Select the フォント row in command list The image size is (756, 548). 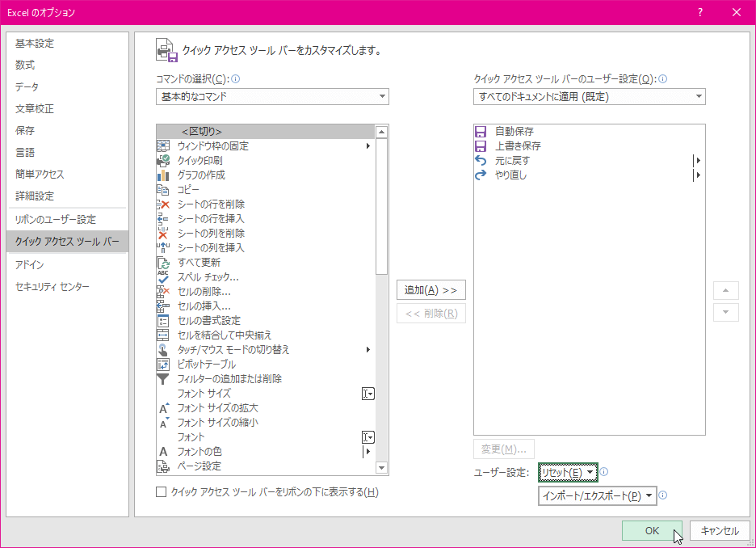[265, 437]
